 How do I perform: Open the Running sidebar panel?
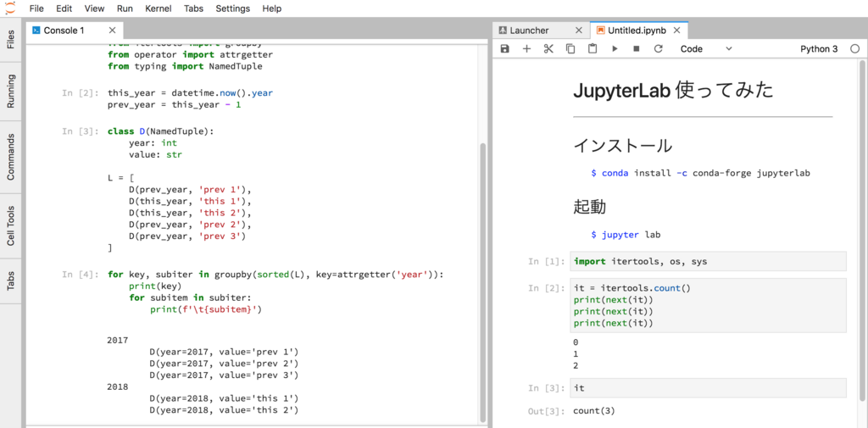coord(11,90)
